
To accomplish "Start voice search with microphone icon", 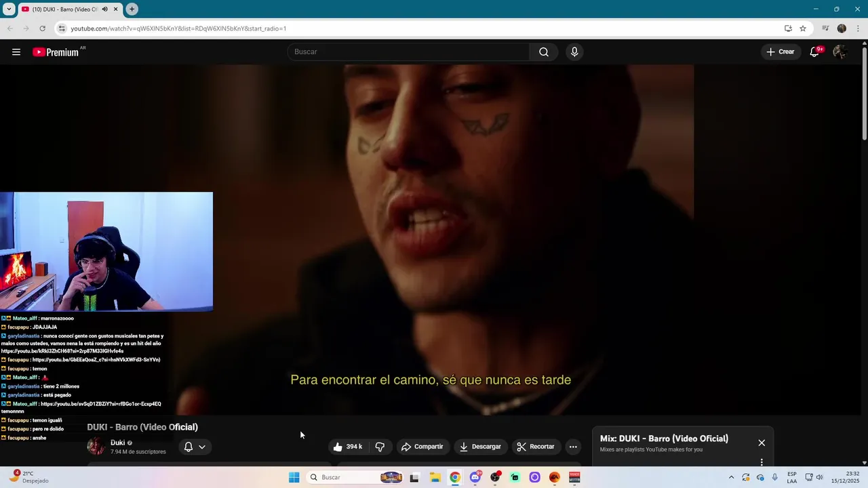I will coord(574,52).
